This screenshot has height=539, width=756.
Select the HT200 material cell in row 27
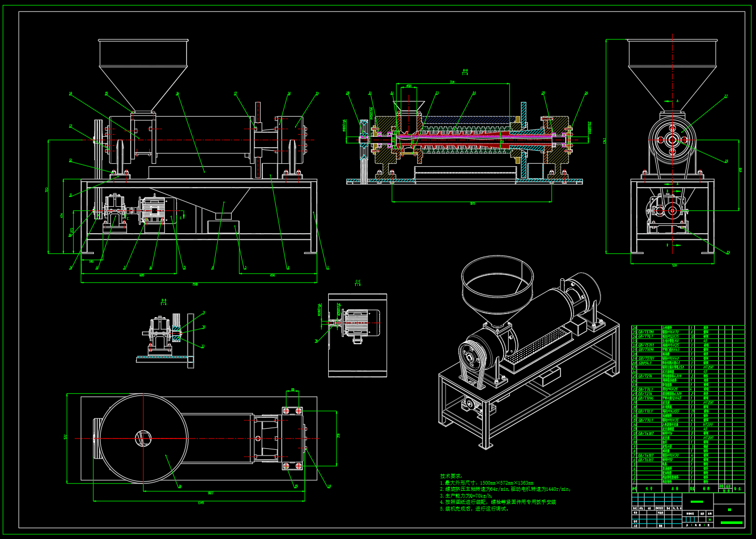(708, 367)
